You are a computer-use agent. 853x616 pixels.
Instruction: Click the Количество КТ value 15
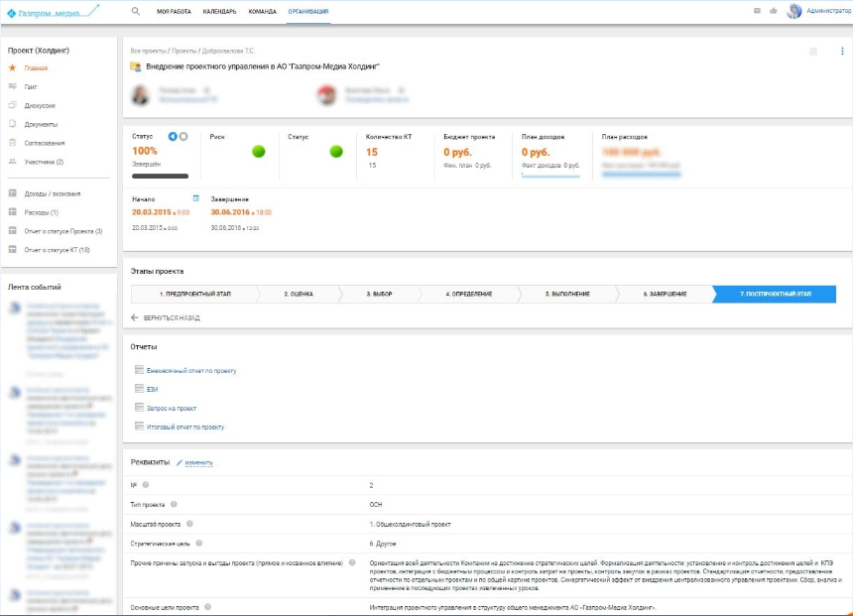[x=372, y=153]
